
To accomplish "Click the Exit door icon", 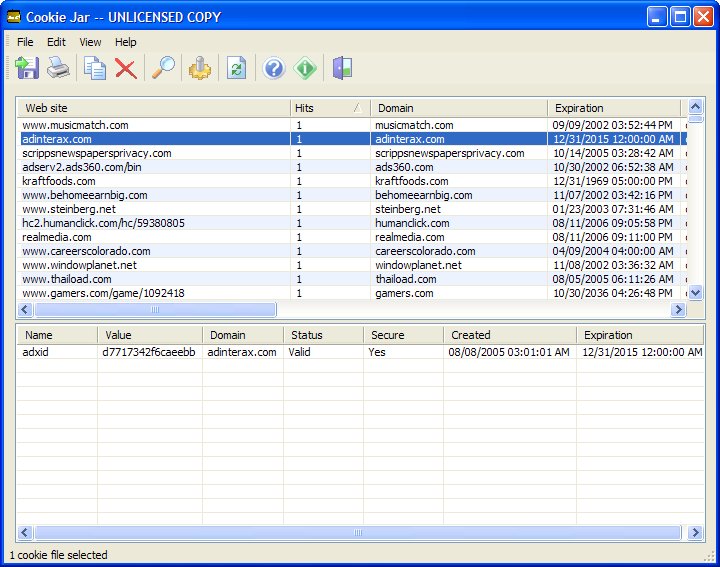I will click(343, 68).
